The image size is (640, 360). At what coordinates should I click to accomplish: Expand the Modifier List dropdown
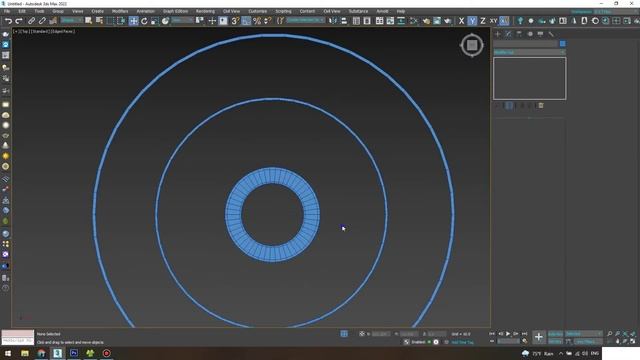tap(529, 52)
